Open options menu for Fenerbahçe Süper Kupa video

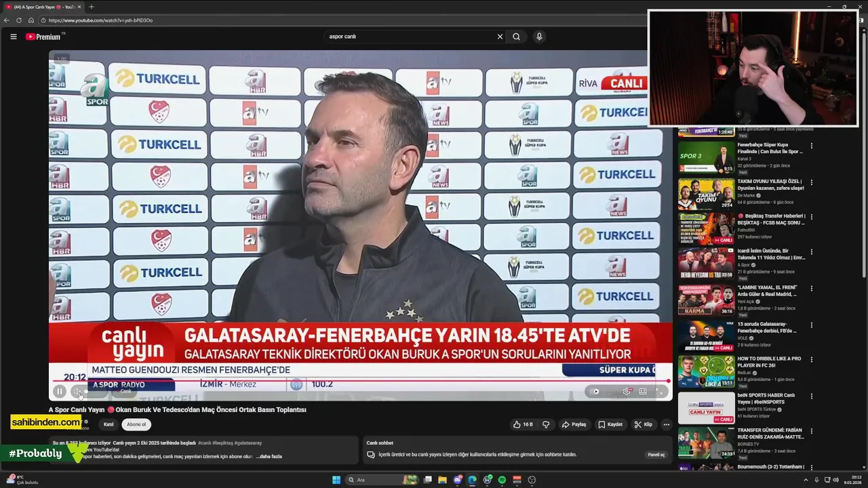(x=811, y=146)
